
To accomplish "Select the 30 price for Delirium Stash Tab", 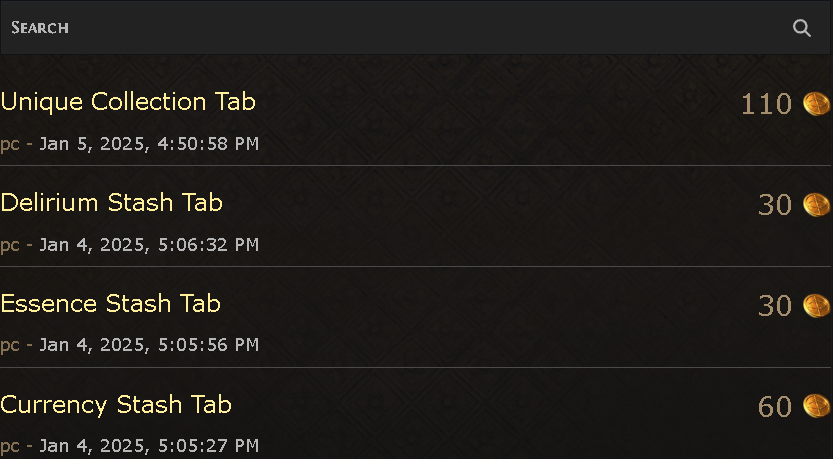I will 775,205.
